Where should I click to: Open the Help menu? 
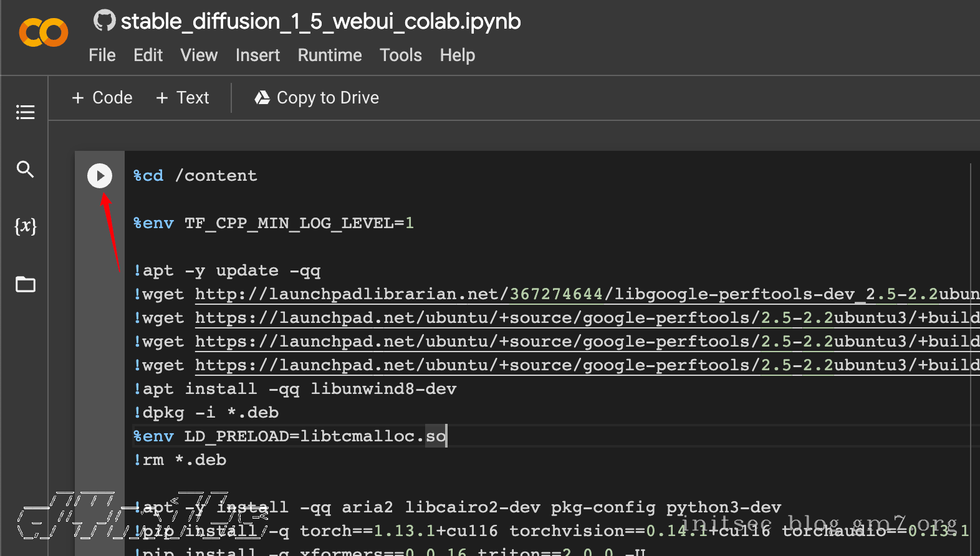tap(457, 55)
